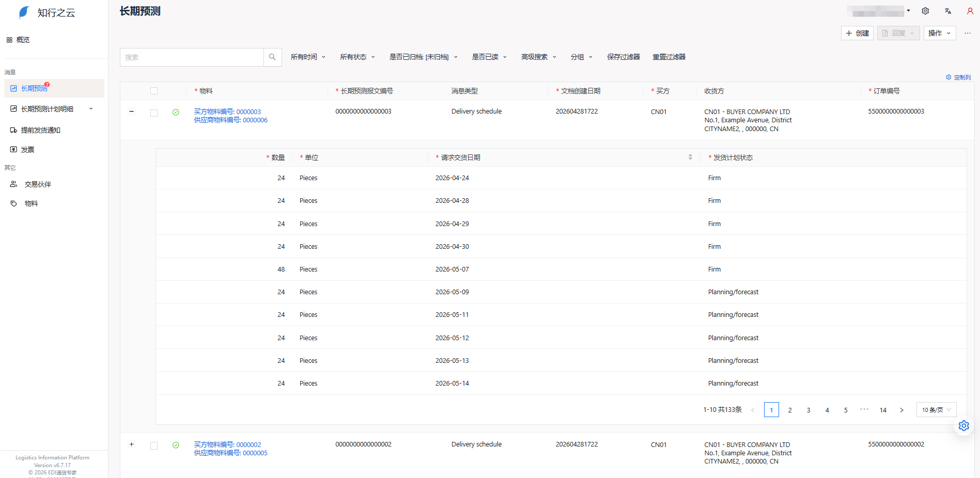
Task: Click the date cell 2026-05-07
Action: click(x=452, y=269)
